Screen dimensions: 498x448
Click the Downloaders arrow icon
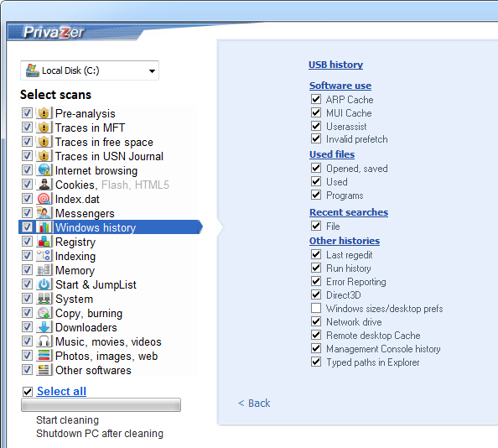pyautogui.click(x=44, y=327)
